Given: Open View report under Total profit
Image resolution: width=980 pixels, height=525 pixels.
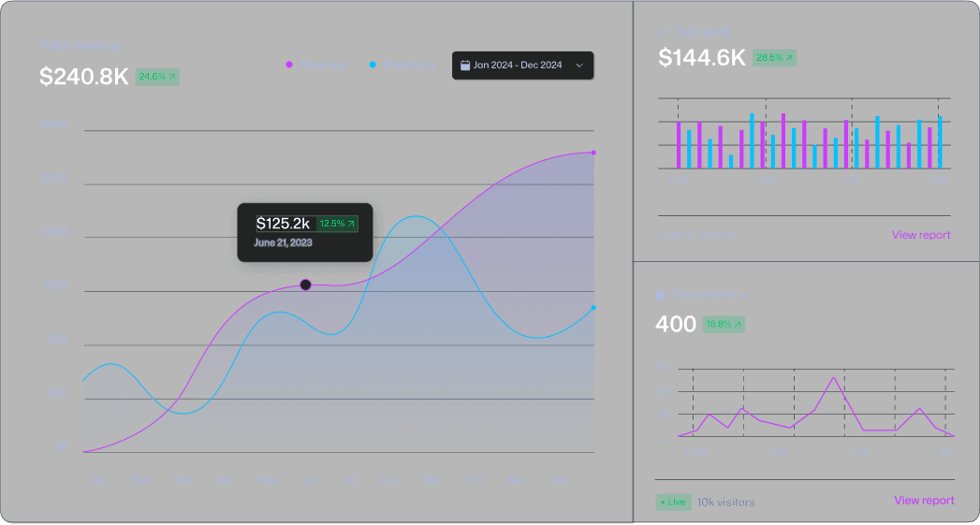Looking at the screenshot, I should coord(921,235).
